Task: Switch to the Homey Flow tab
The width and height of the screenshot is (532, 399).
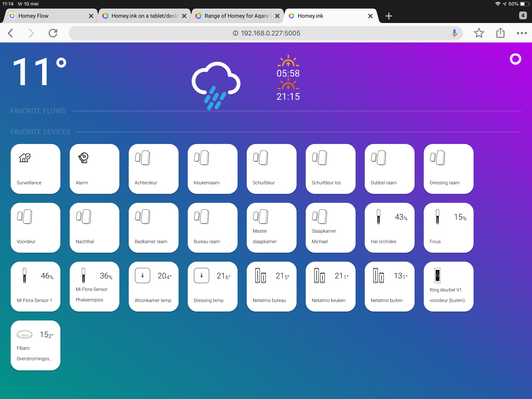Action: (x=48, y=16)
